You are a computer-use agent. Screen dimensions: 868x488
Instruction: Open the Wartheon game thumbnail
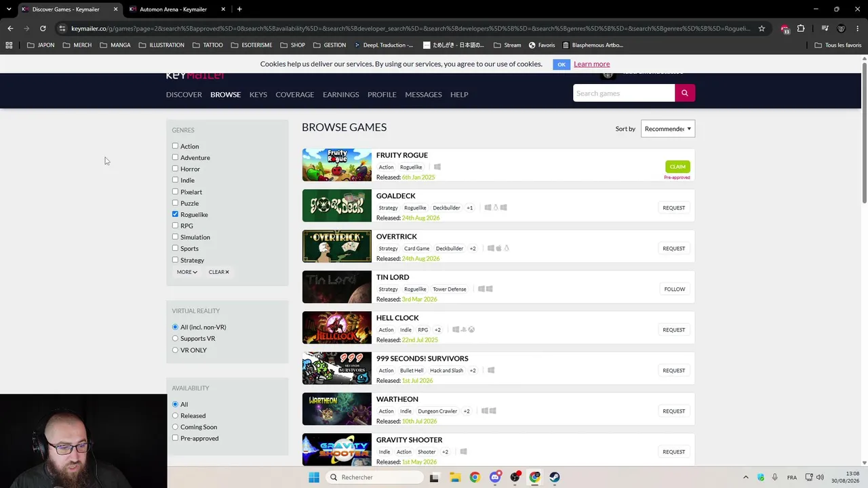[337, 409]
